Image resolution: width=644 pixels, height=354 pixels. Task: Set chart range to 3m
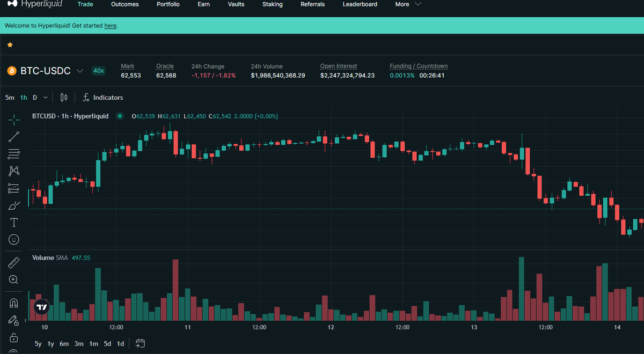pyautogui.click(x=79, y=344)
